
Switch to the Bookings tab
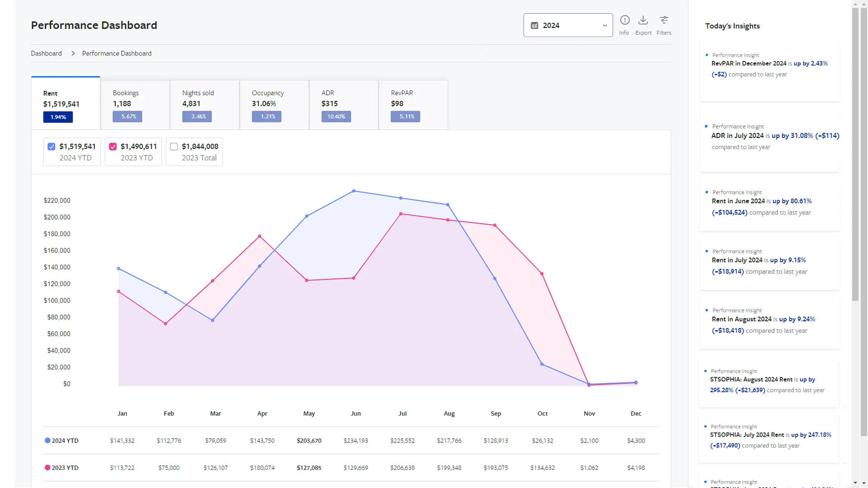[x=135, y=105]
